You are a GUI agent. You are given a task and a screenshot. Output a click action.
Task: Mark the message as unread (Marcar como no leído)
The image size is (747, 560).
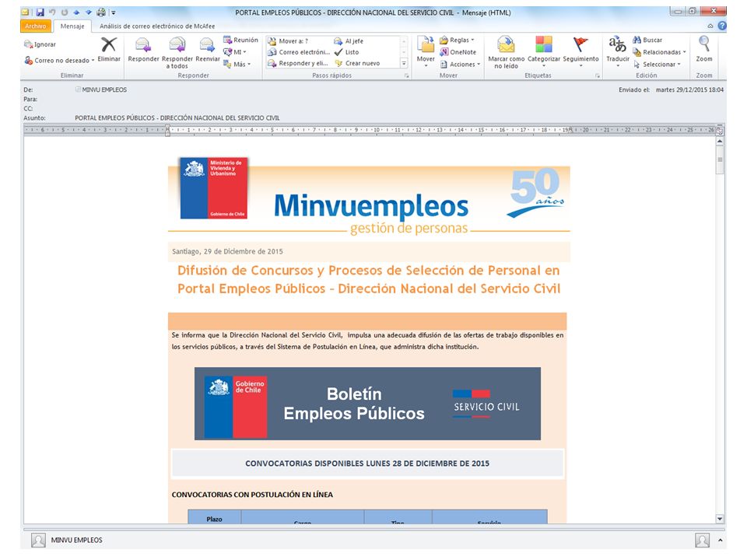[x=506, y=52]
